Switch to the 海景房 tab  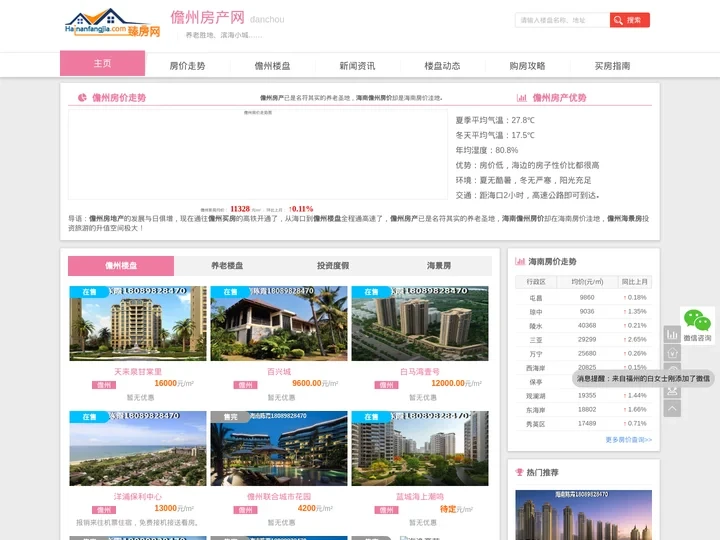point(439,265)
